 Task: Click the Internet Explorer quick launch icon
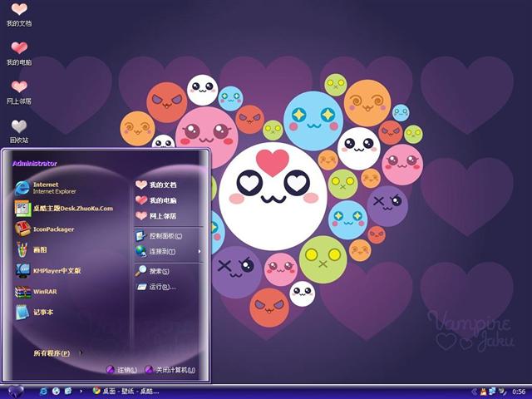coord(43,392)
